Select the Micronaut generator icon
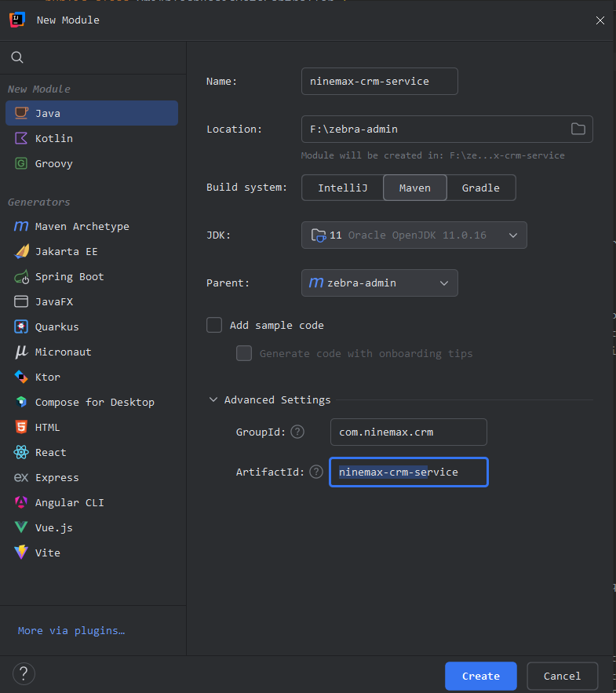The image size is (616, 693). (21, 352)
